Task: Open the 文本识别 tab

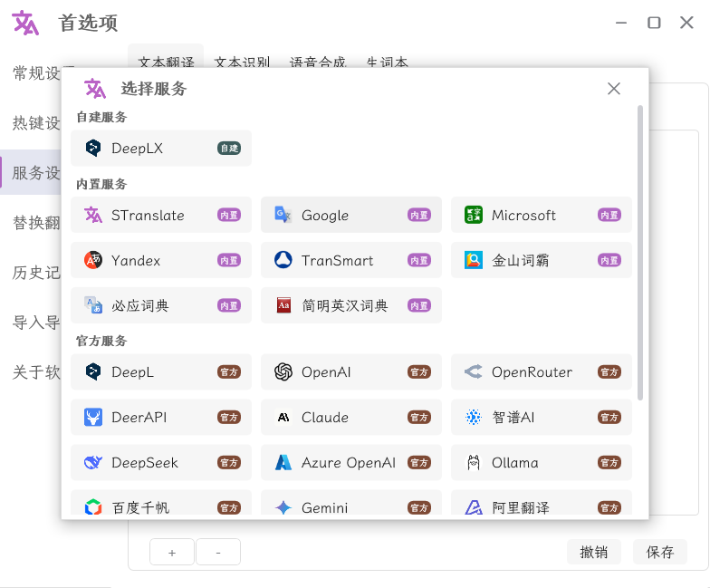Action: click(x=242, y=63)
